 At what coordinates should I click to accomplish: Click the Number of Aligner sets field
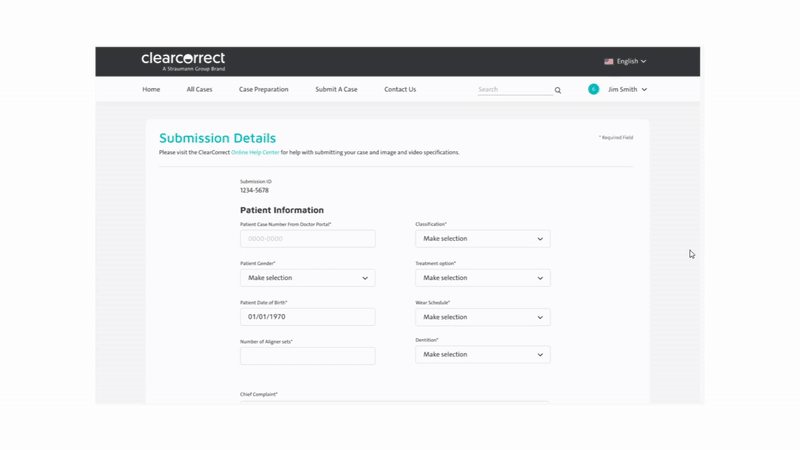click(308, 356)
